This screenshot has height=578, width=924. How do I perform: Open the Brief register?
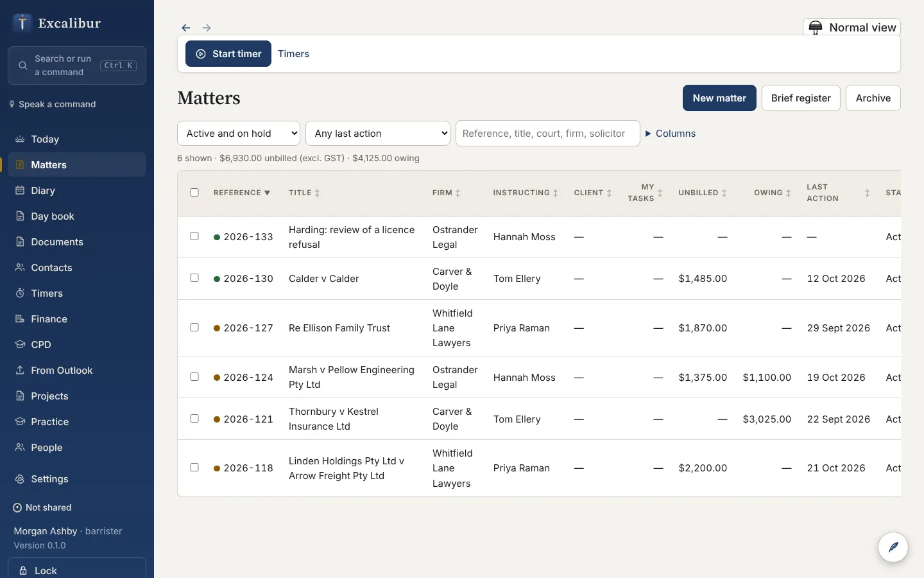tap(801, 98)
